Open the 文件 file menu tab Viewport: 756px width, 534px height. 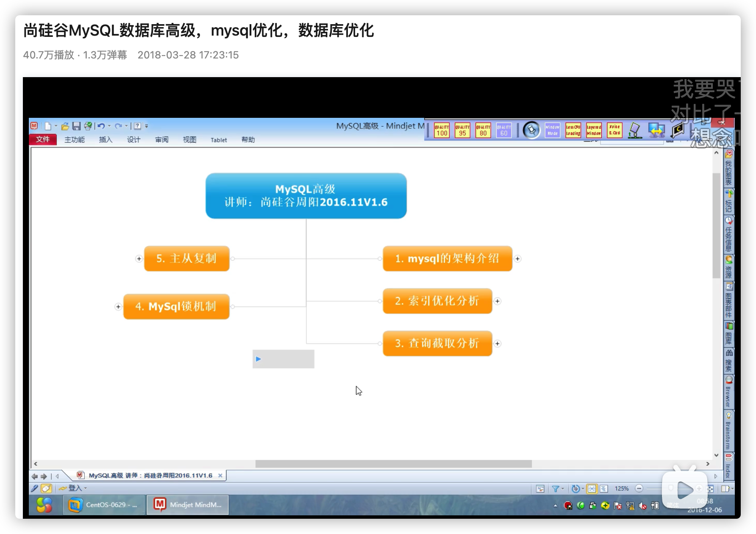(43, 139)
